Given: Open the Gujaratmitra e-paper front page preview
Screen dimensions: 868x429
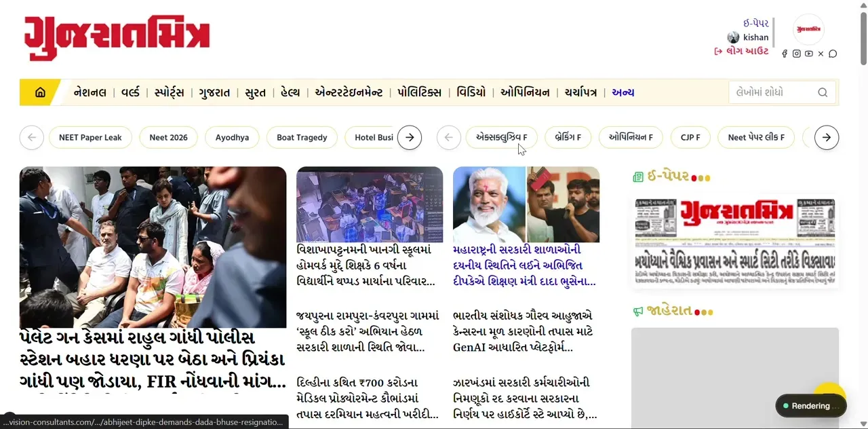Looking at the screenshot, I should click(735, 242).
